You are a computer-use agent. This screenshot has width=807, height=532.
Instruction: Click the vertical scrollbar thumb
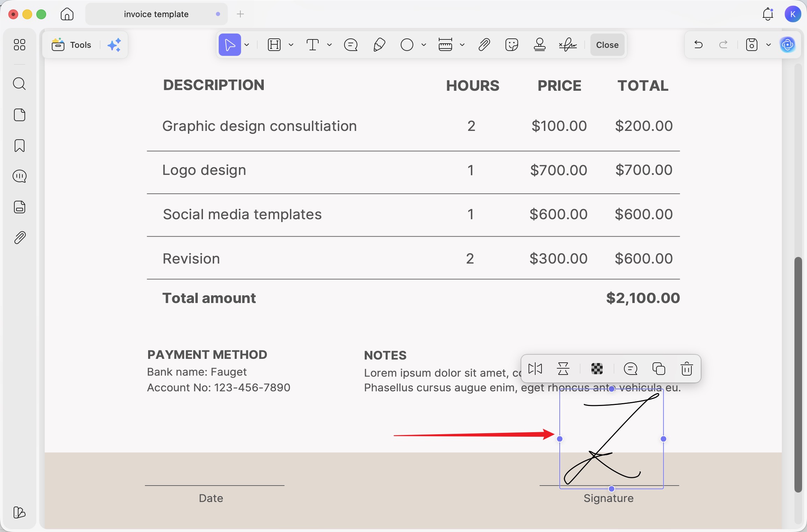pos(798,374)
